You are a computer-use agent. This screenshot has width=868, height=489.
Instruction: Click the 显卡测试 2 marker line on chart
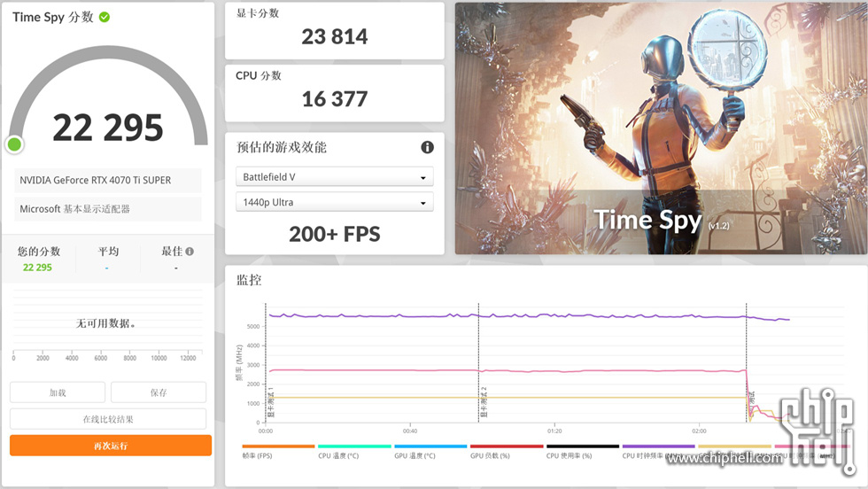click(x=479, y=362)
